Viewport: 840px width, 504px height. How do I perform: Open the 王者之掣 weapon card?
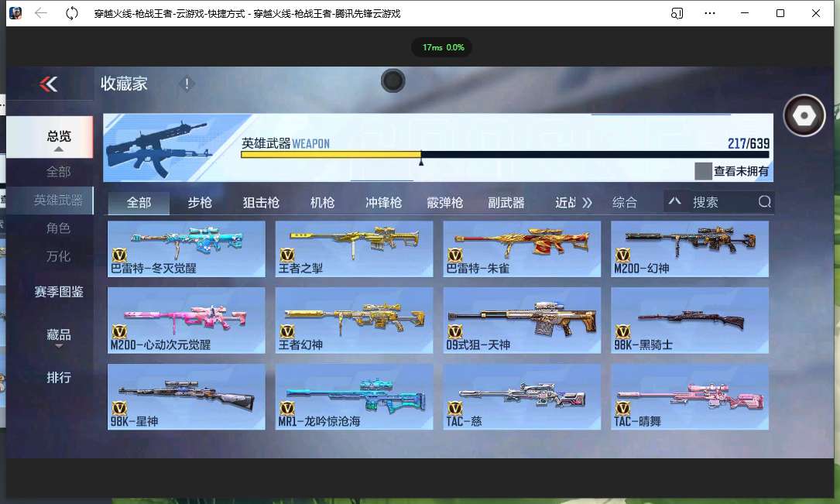[354, 249]
